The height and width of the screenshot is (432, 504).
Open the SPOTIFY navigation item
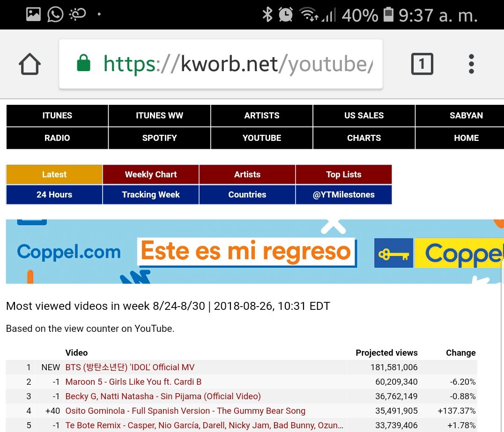pos(159,138)
